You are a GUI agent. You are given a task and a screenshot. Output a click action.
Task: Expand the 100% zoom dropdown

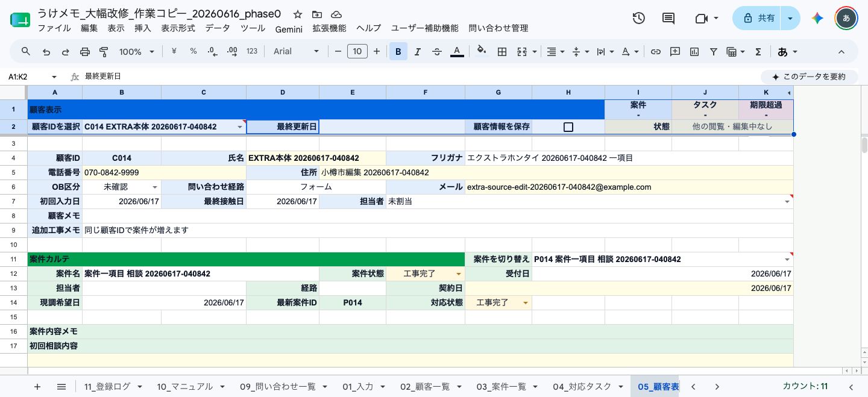[x=137, y=52]
